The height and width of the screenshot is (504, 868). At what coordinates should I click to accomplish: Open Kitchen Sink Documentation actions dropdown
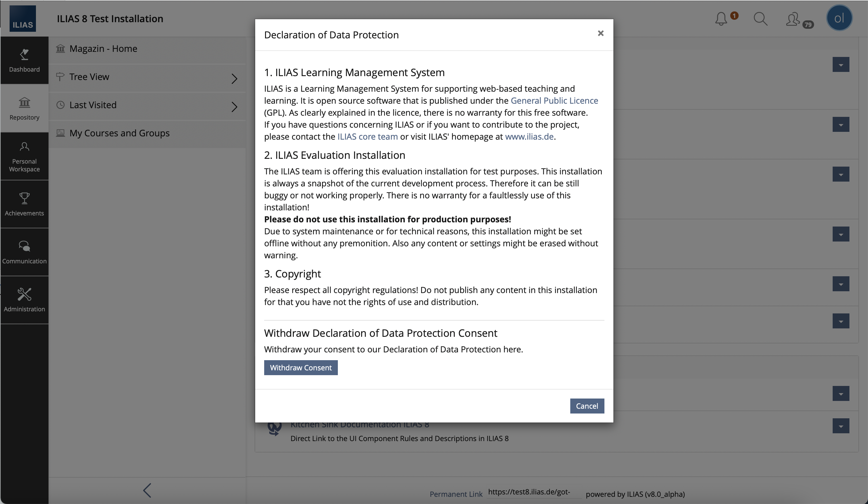840,426
